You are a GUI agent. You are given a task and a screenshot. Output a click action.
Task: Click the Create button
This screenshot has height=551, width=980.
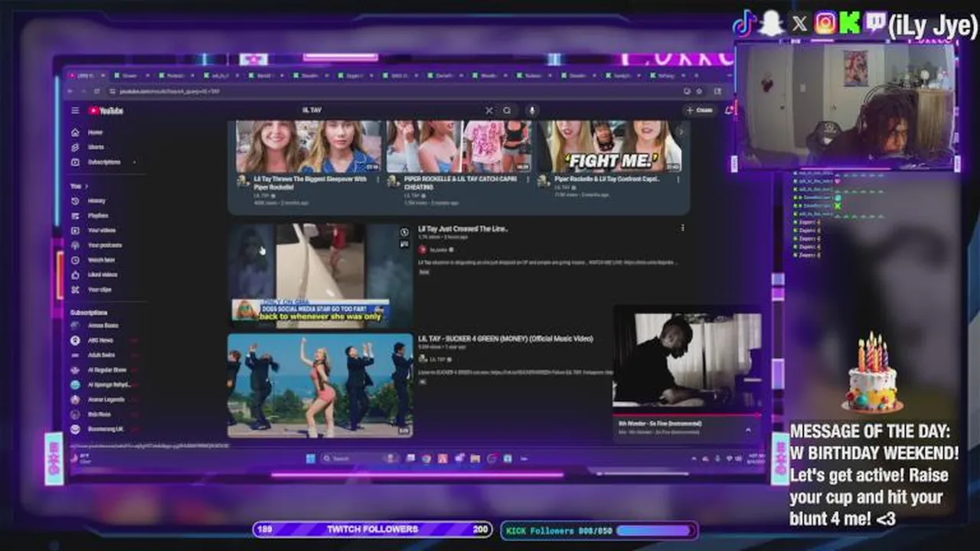click(699, 110)
